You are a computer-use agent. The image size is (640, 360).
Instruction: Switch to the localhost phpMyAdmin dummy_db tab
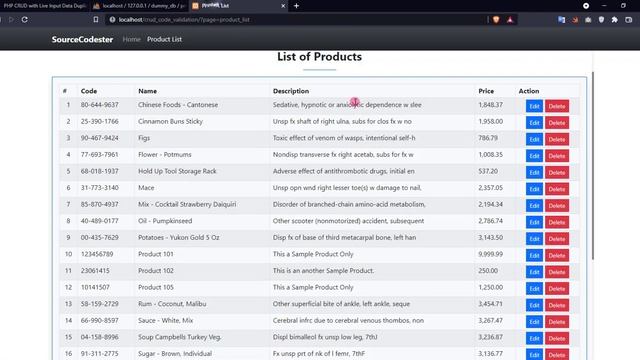pyautogui.click(x=139, y=6)
